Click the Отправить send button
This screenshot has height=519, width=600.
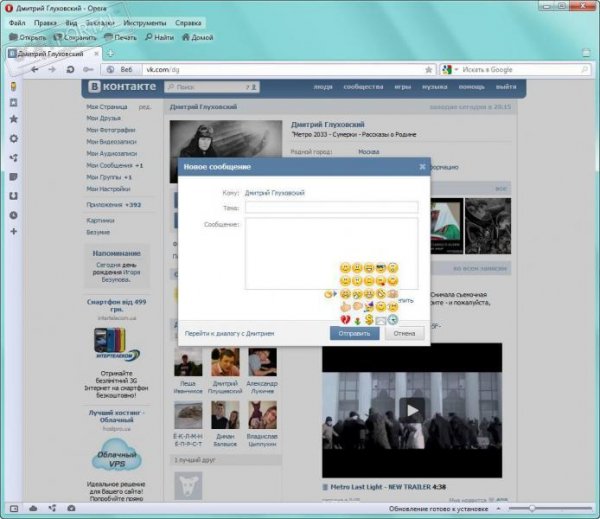[354, 333]
